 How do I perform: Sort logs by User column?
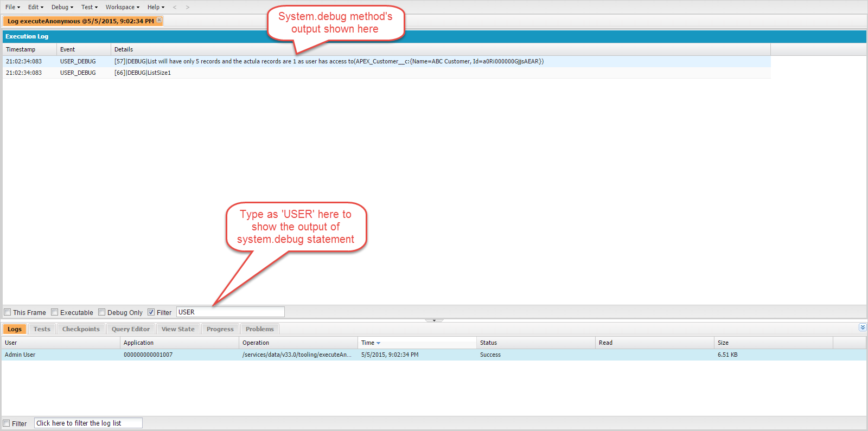61,343
